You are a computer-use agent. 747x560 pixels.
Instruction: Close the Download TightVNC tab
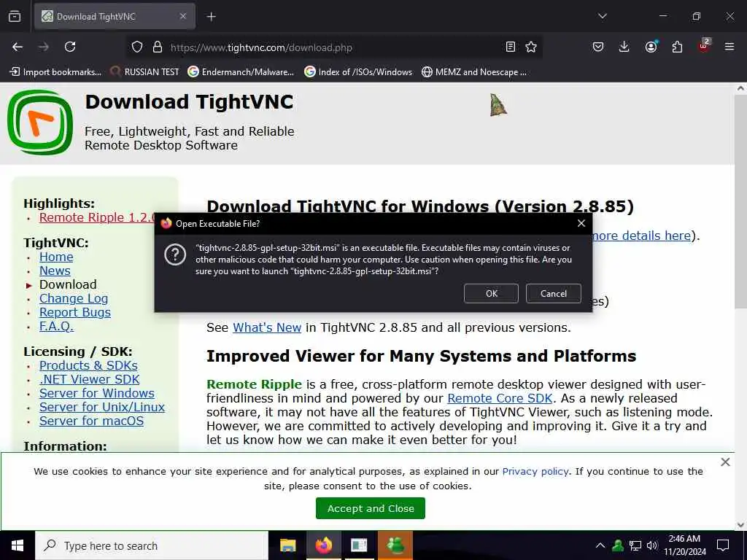click(183, 16)
